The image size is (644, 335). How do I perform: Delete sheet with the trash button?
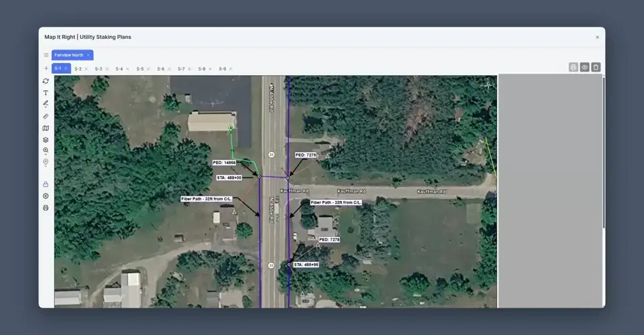596,67
